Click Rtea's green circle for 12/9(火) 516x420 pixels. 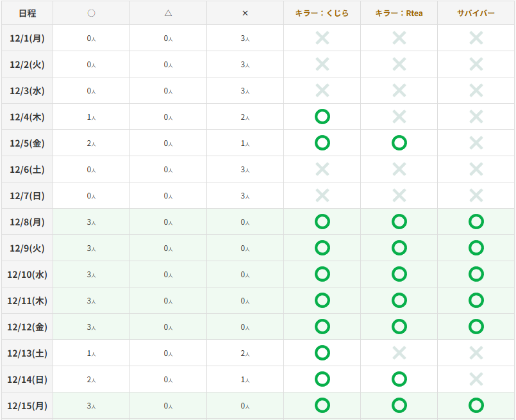click(x=399, y=248)
